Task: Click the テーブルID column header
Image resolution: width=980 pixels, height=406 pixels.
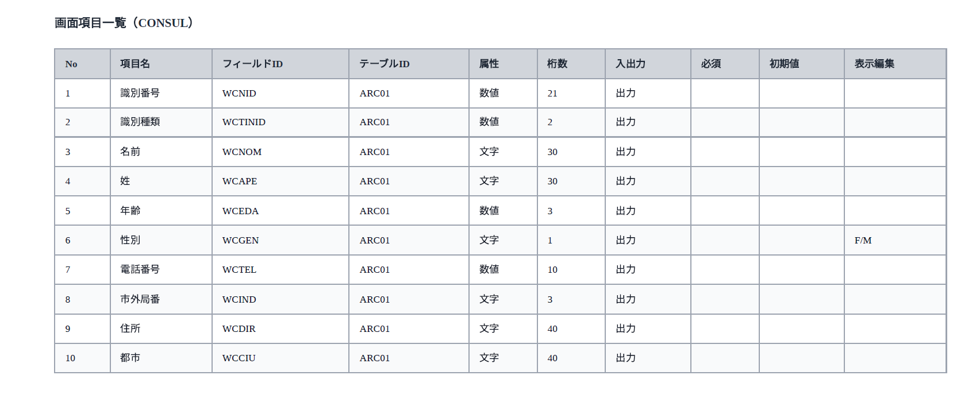Action: [x=409, y=64]
